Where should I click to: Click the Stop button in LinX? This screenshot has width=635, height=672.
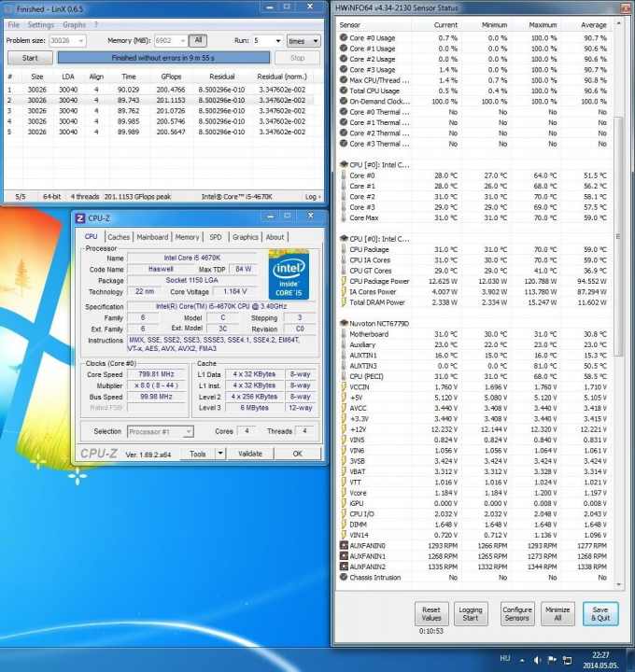[x=297, y=58]
